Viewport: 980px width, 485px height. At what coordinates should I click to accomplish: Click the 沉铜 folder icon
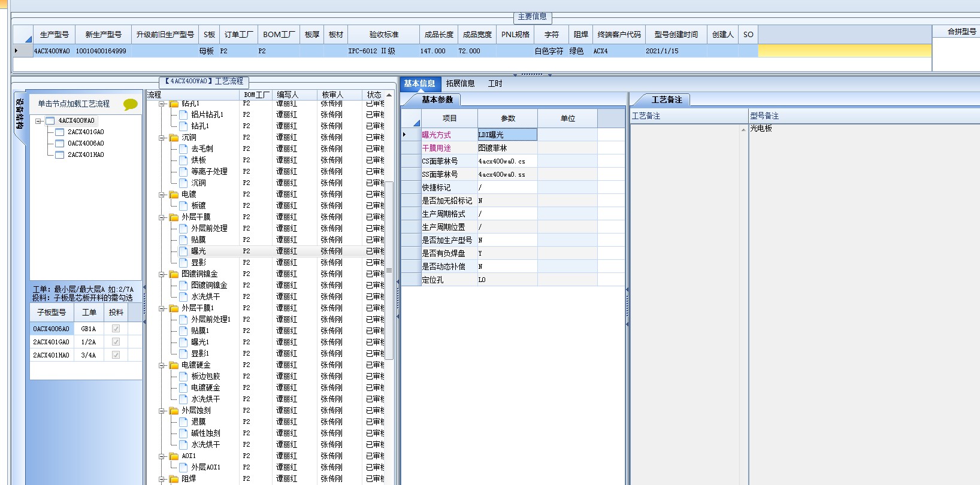click(174, 138)
